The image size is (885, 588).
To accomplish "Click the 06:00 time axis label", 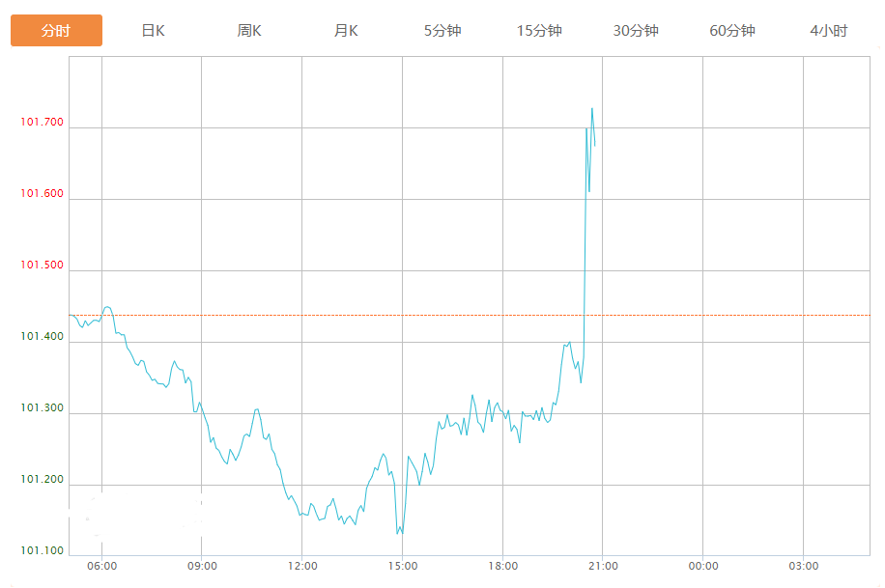I will tap(101, 566).
